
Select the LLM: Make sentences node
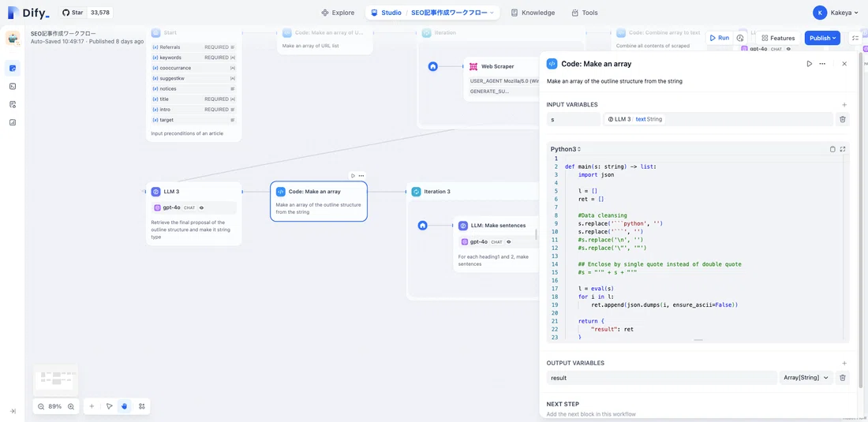pos(496,244)
